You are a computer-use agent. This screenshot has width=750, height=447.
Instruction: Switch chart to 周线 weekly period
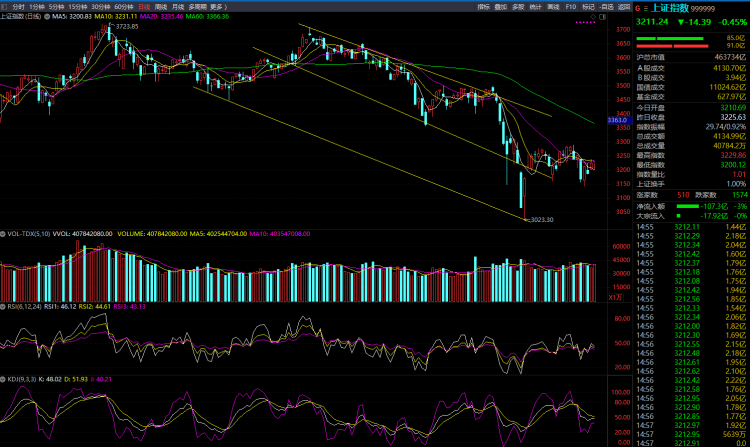(161, 7)
